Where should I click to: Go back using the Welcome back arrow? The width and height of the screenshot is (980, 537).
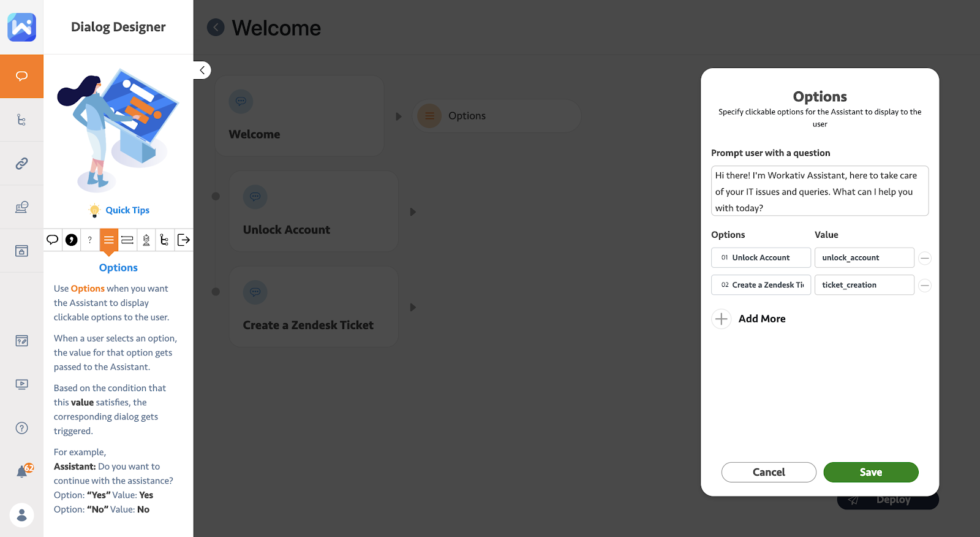pyautogui.click(x=216, y=28)
